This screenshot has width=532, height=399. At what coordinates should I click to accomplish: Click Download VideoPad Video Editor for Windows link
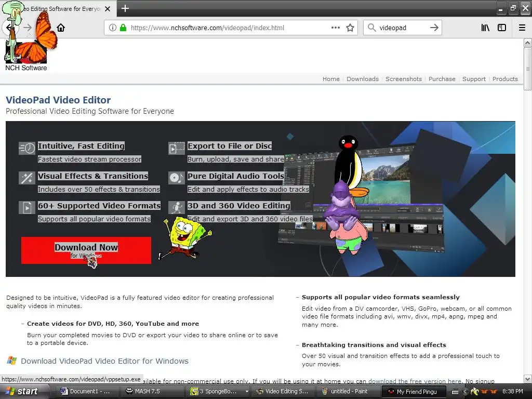[x=104, y=361]
